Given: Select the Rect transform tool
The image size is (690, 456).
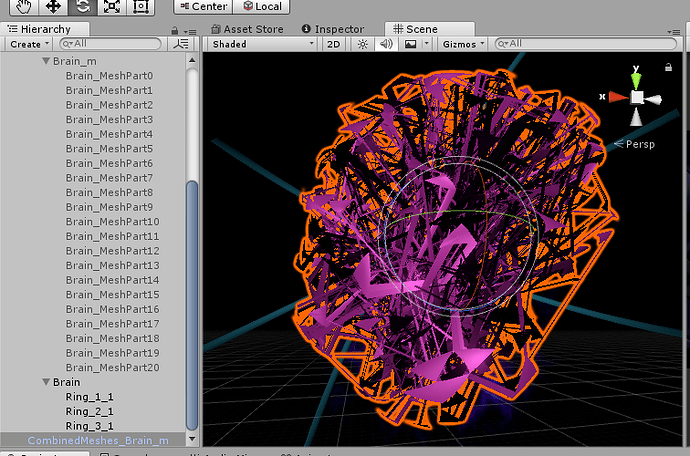Looking at the screenshot, I should coord(141,6).
